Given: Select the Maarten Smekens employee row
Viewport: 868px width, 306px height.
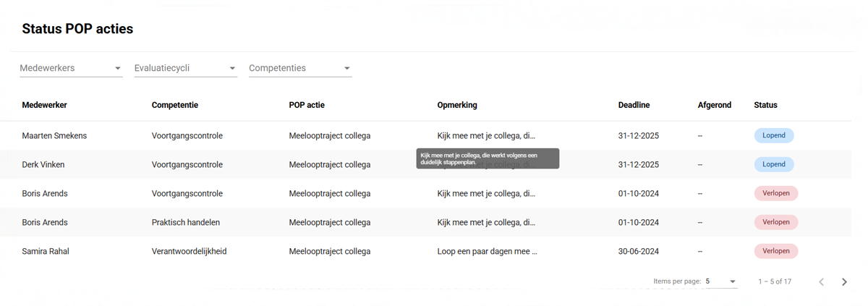Looking at the screenshot, I should 54,135.
